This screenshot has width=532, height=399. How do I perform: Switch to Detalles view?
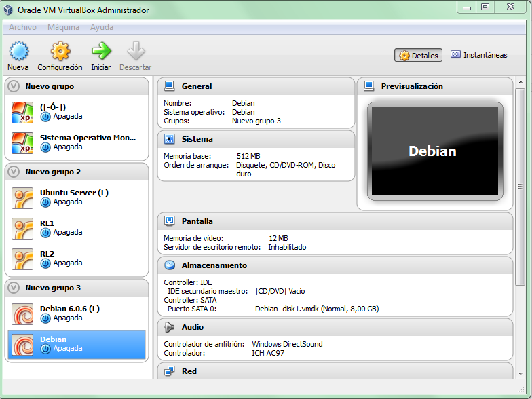(418, 56)
